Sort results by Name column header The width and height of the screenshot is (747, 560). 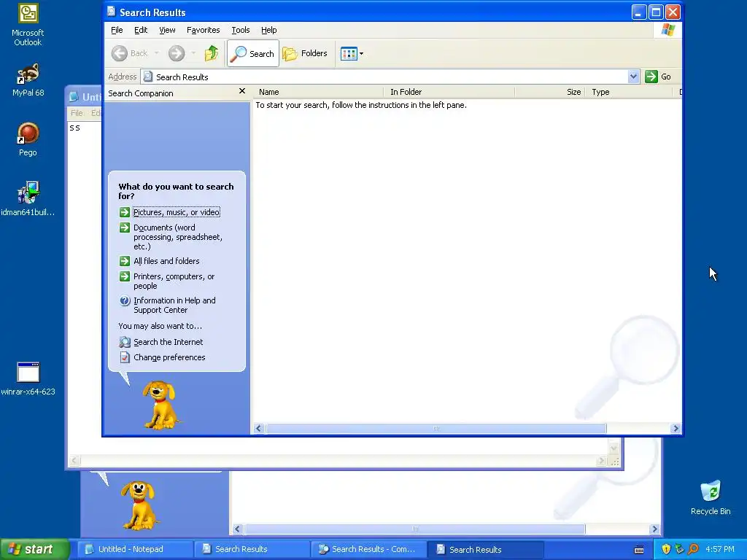(318, 92)
